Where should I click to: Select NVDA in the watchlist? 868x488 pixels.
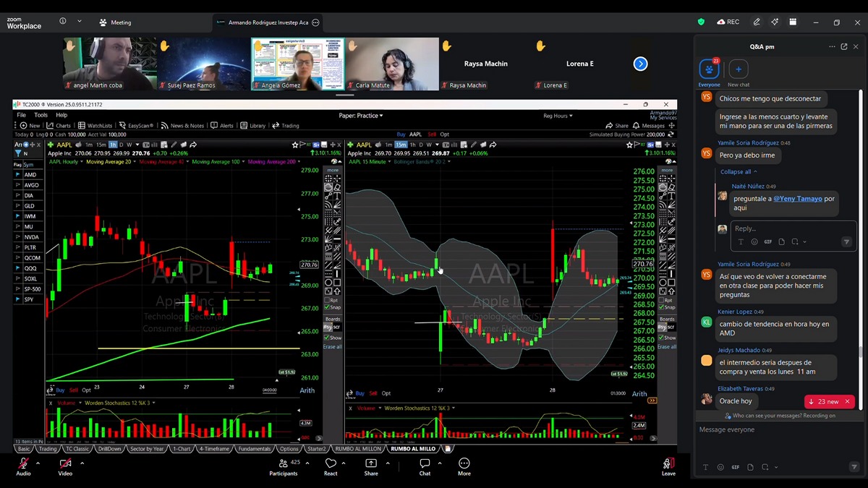31,237
